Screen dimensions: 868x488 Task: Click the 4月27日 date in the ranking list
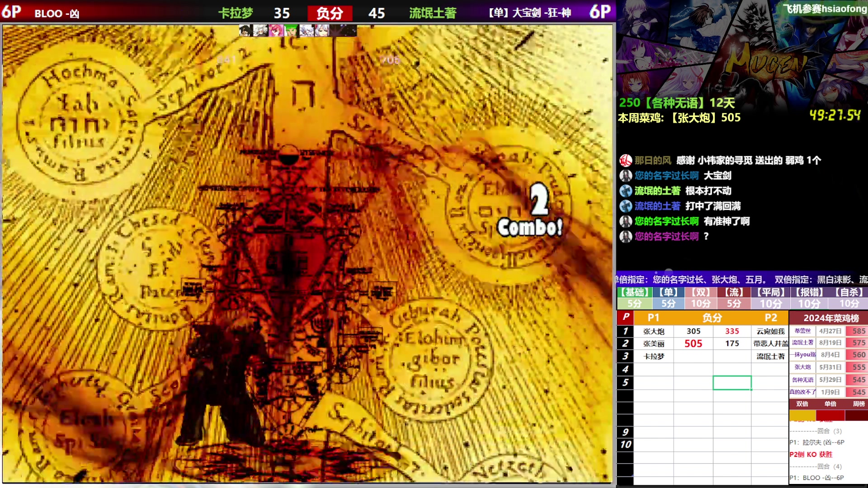pos(830,331)
